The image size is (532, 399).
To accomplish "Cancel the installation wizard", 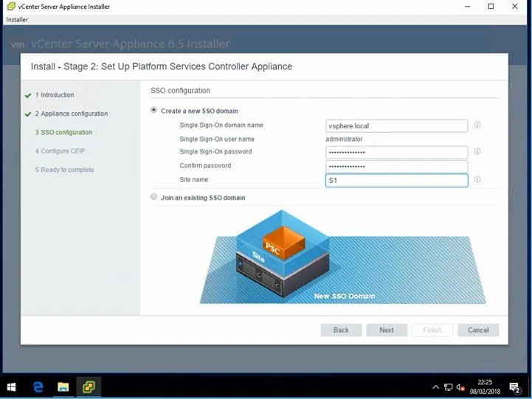I will [478, 330].
